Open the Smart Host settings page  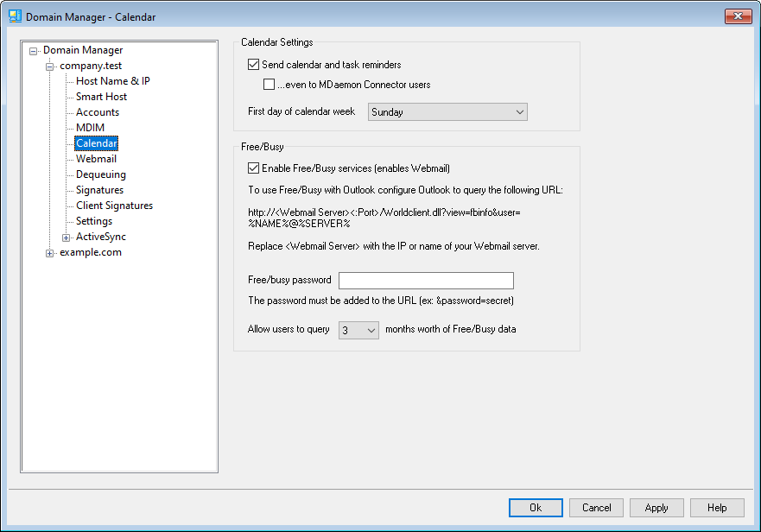point(101,97)
